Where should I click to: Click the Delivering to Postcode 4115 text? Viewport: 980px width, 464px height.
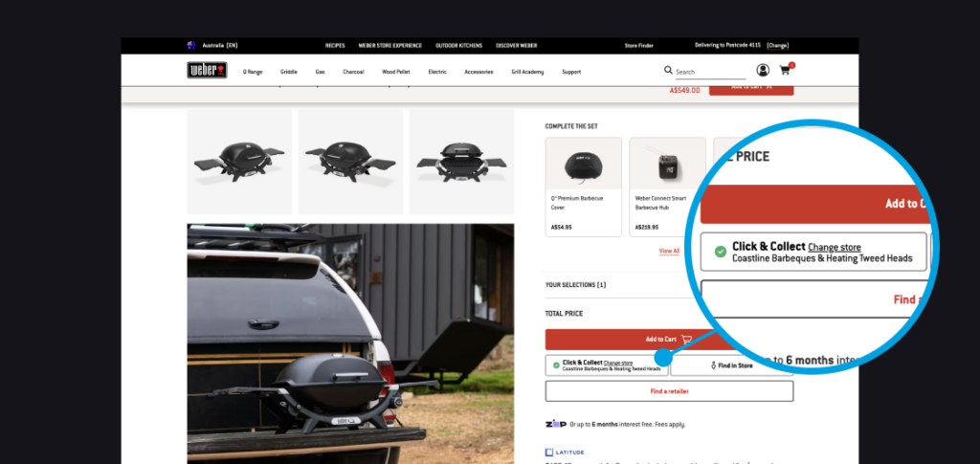coord(729,46)
